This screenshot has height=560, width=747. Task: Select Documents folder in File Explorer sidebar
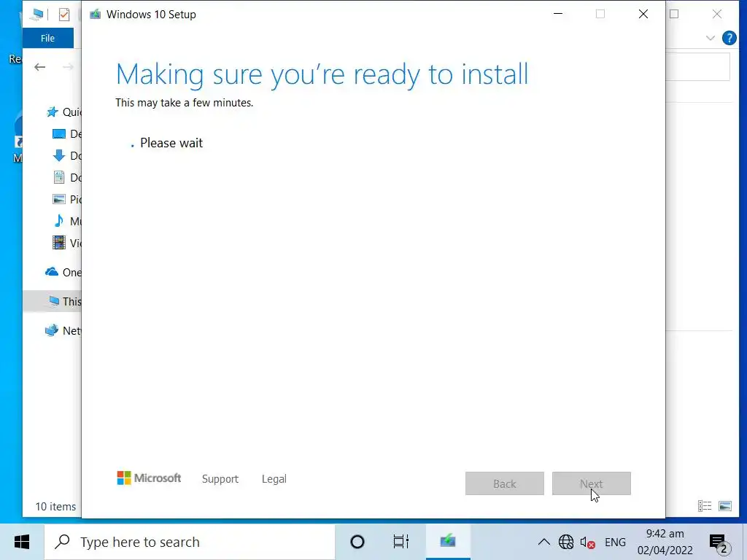[x=66, y=178]
